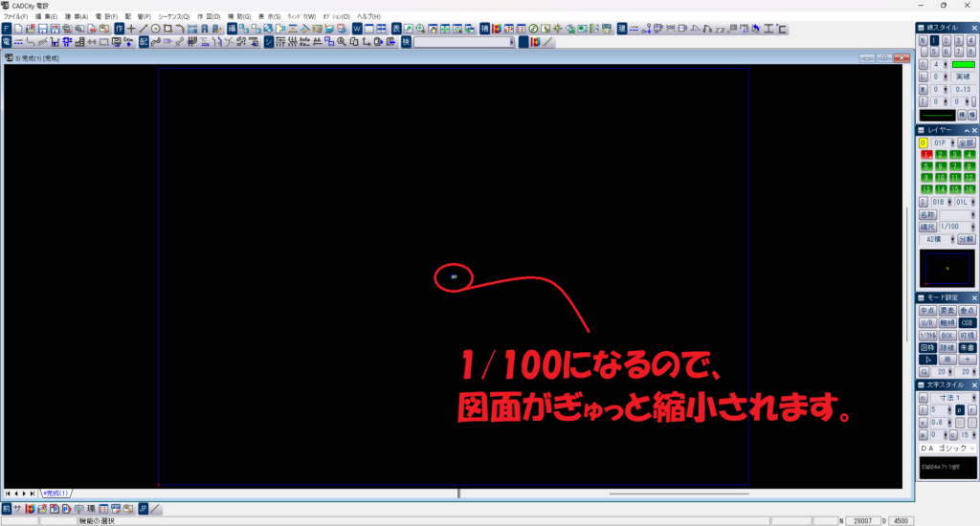Toggle layer 1 red button
The height and width of the screenshot is (526, 980).
(x=926, y=154)
